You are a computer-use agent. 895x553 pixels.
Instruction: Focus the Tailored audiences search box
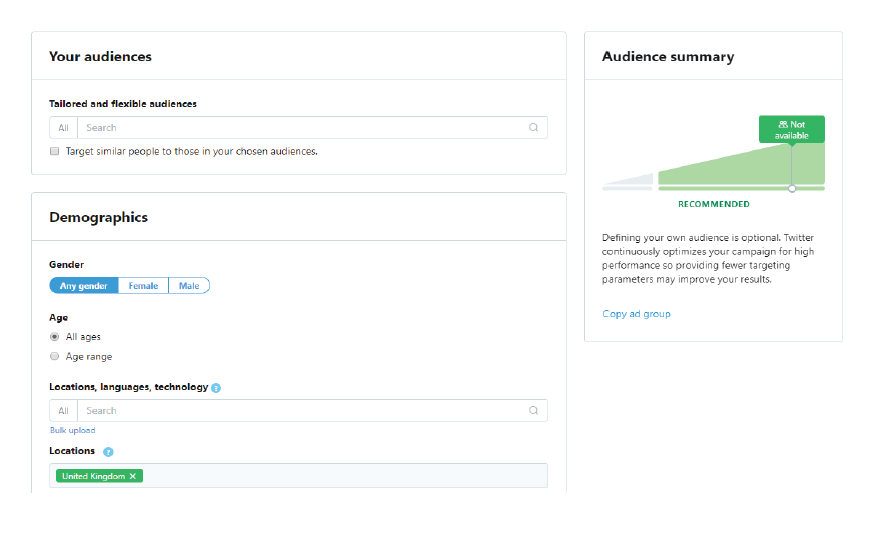tap(300, 128)
